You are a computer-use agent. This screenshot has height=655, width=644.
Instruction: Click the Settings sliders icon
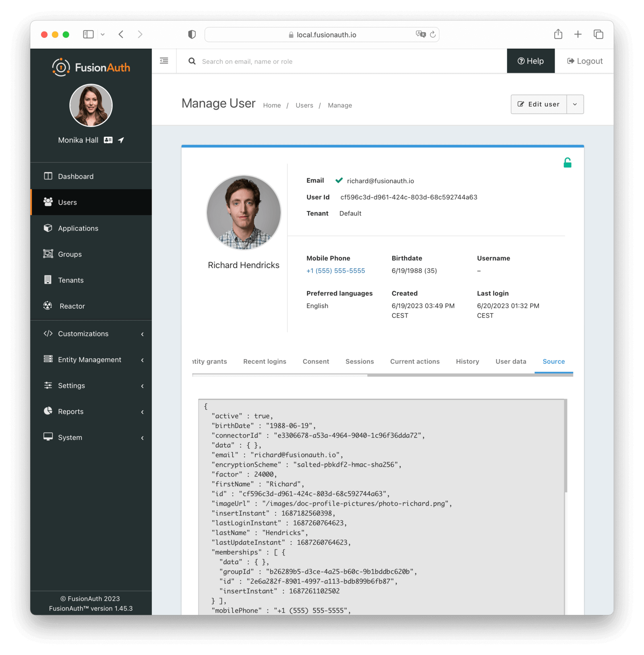click(48, 385)
